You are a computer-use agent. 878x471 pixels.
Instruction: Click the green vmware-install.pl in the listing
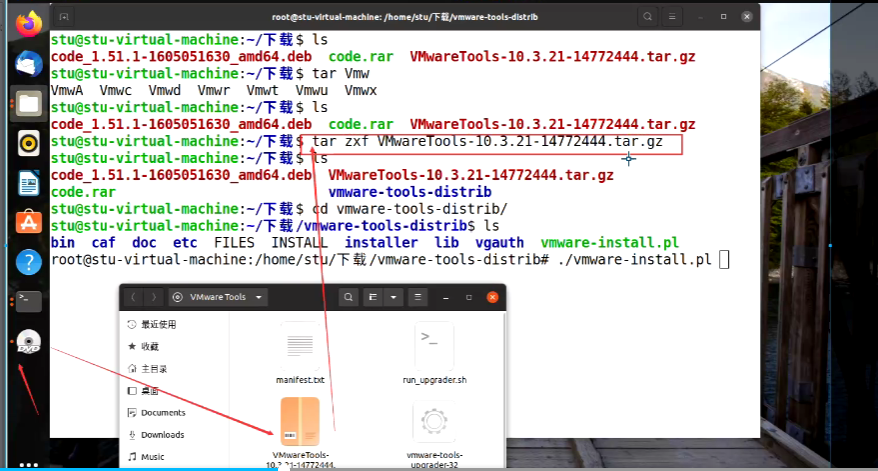click(x=610, y=243)
